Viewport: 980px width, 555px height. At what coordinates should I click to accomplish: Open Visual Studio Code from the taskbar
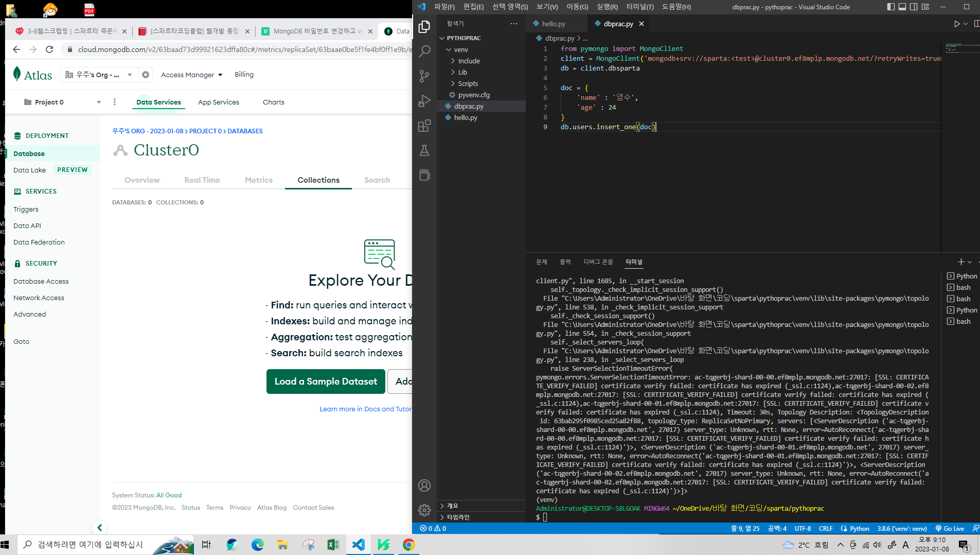pos(359,545)
